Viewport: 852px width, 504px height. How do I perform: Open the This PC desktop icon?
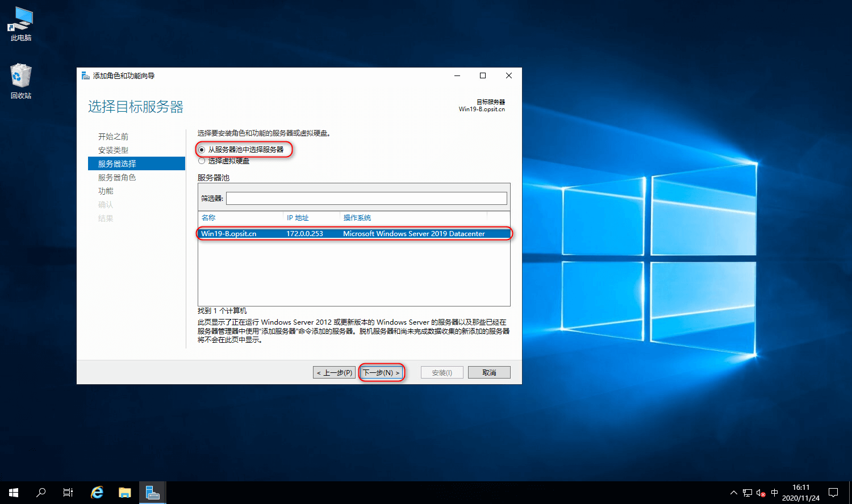[x=21, y=24]
